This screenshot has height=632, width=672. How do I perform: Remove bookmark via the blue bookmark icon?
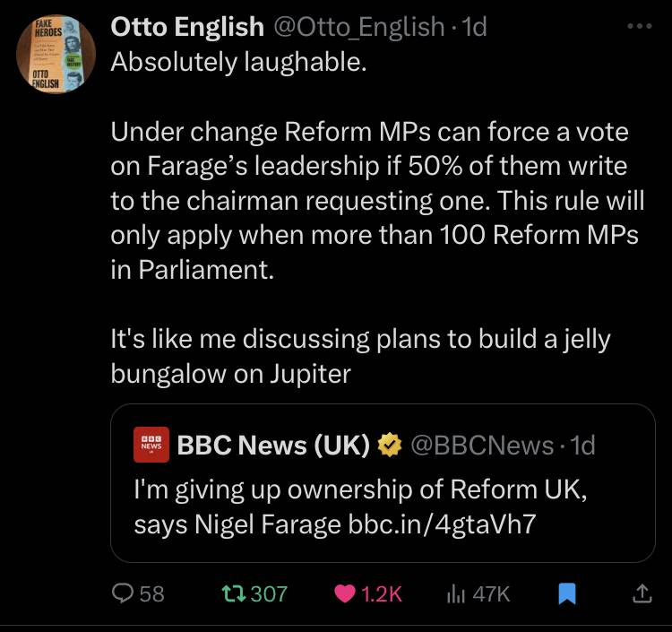[567, 593]
